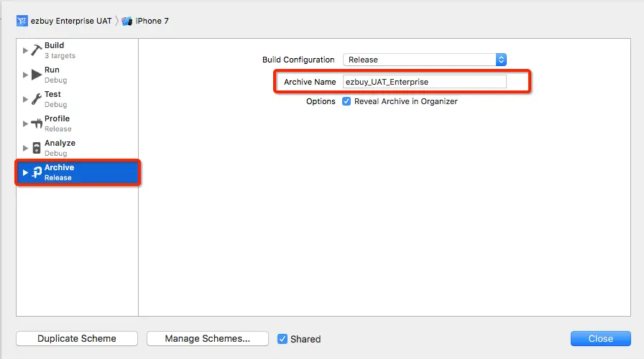This screenshot has height=359, width=644.
Task: Click the iPhone 7 destination label
Action: pyautogui.click(x=152, y=21)
